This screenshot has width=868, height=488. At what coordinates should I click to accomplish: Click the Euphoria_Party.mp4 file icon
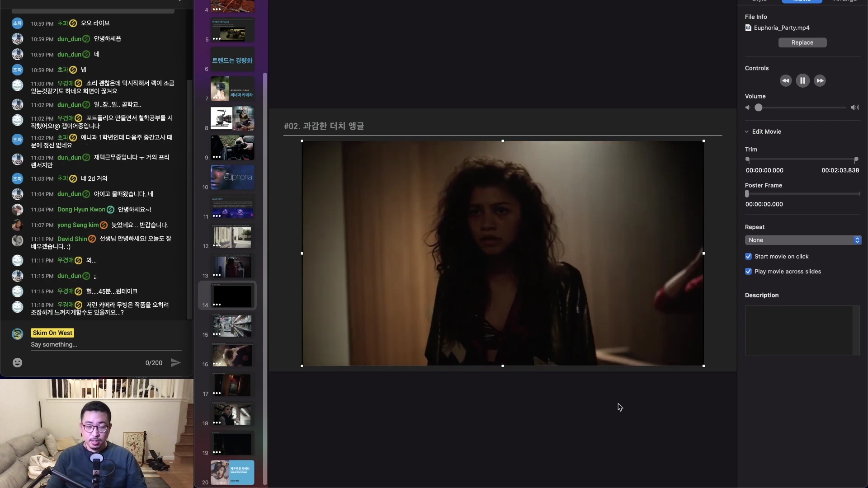coord(748,28)
